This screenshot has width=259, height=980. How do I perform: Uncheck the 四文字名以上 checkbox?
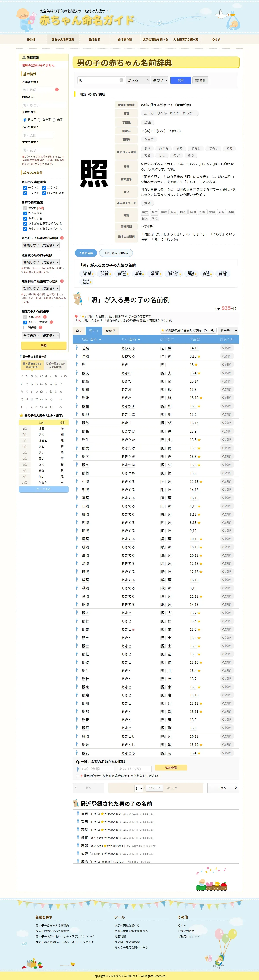coord(44,193)
